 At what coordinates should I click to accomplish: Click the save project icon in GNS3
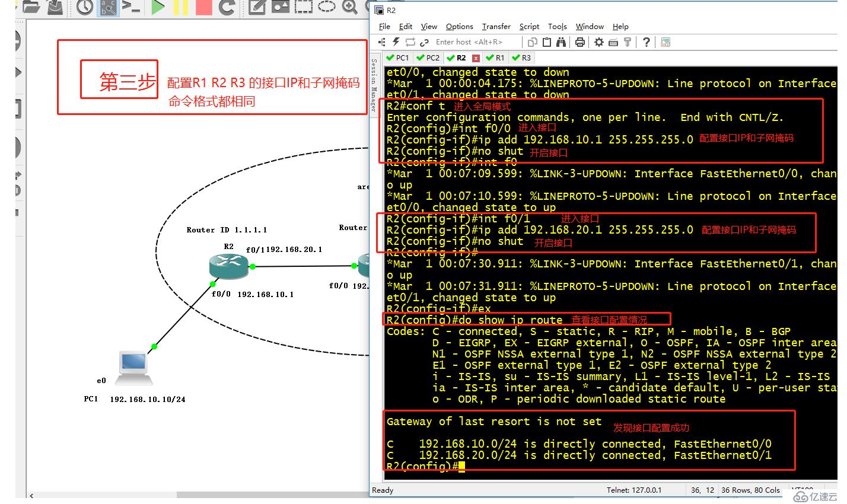click(x=55, y=7)
